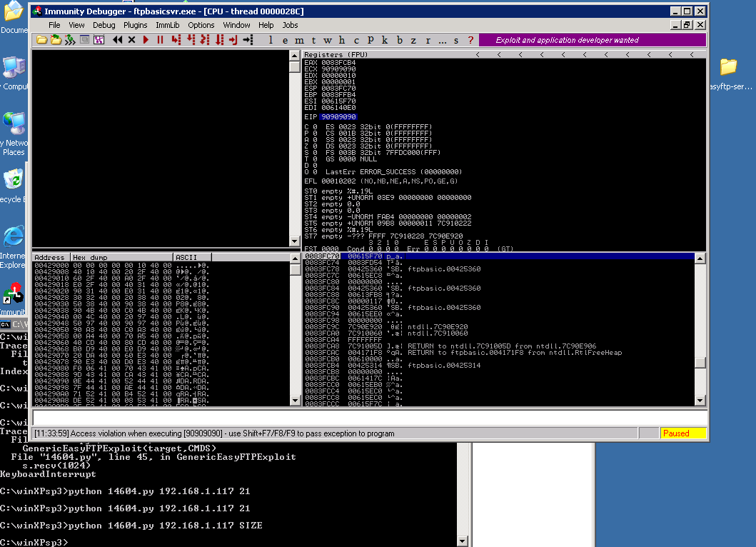This screenshot has width=756, height=547.
Task: Click the yellow Paused status indicator
Action: 682,433
